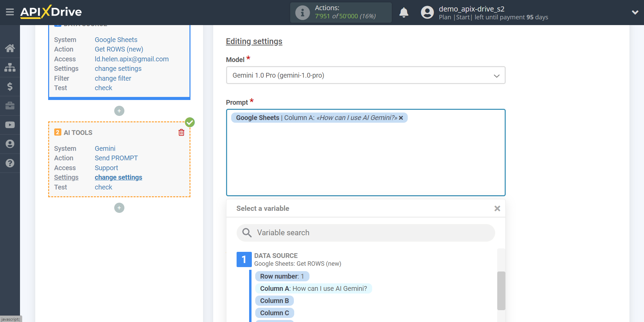Viewport: 644px width, 322px height.
Task: Go to Home in sidebar
Action: pyautogui.click(x=10, y=48)
